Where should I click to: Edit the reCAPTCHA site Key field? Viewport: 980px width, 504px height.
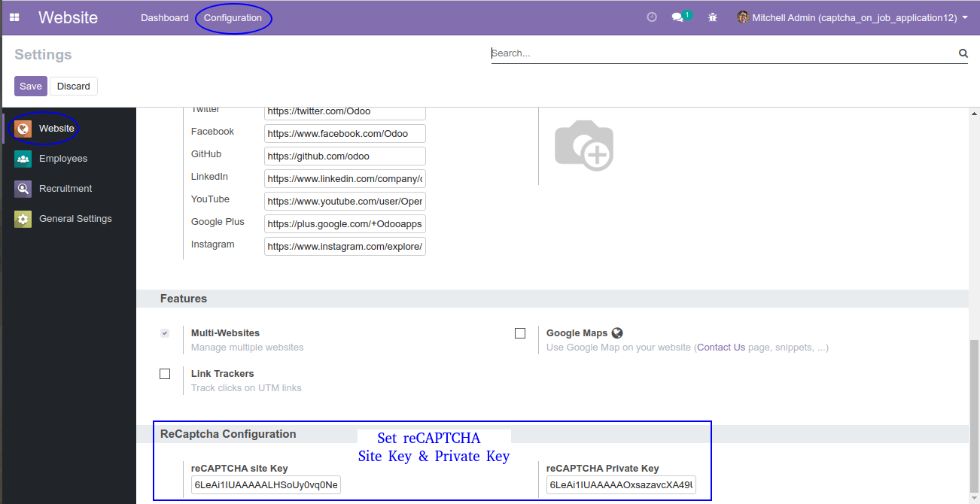coord(266,485)
